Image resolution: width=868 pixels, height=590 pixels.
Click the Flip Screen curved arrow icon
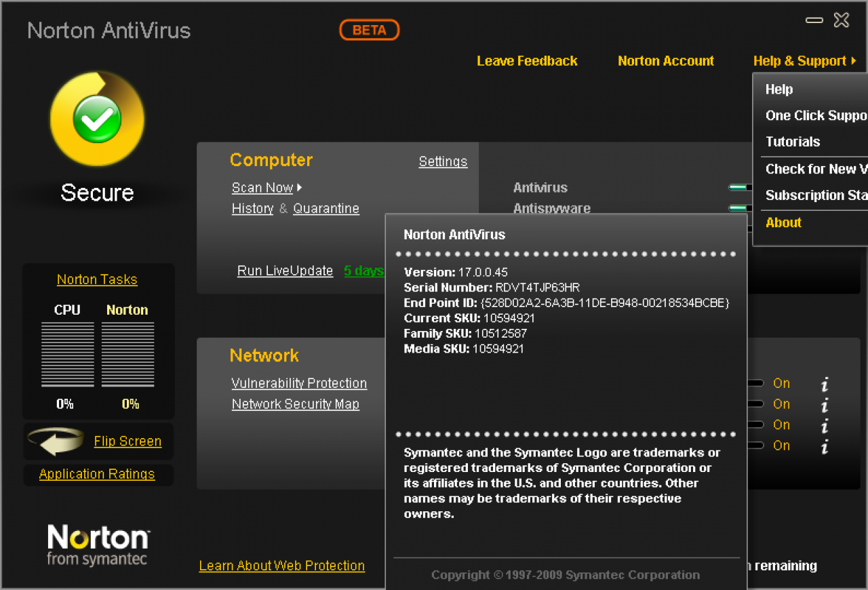(x=56, y=442)
